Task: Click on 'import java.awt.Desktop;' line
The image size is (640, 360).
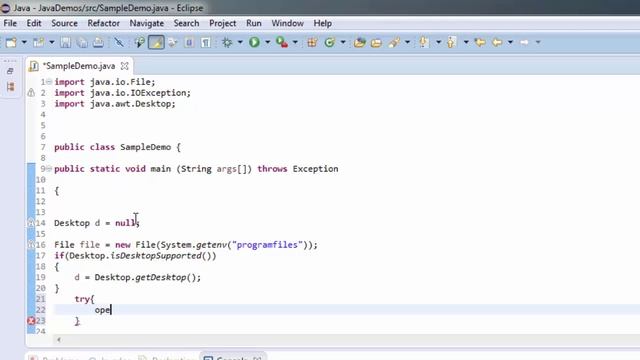Action: pos(115,104)
